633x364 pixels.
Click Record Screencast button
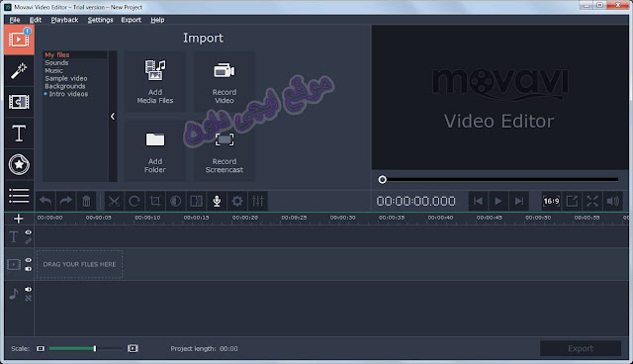pos(225,151)
